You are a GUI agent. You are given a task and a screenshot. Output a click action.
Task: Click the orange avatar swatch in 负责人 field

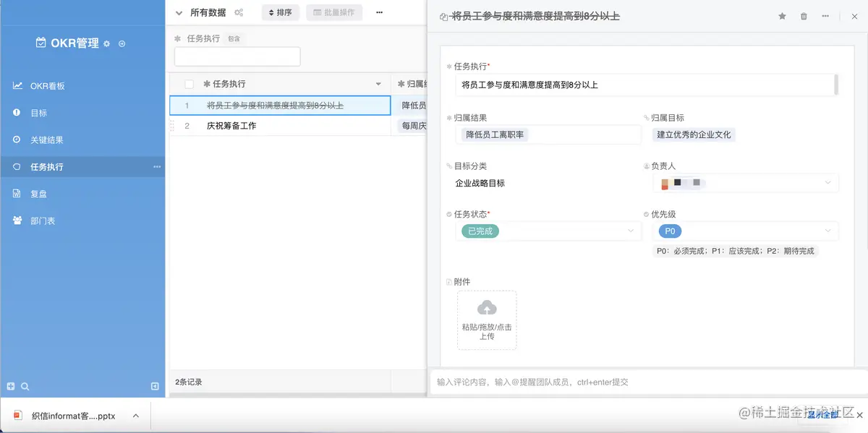coord(665,182)
